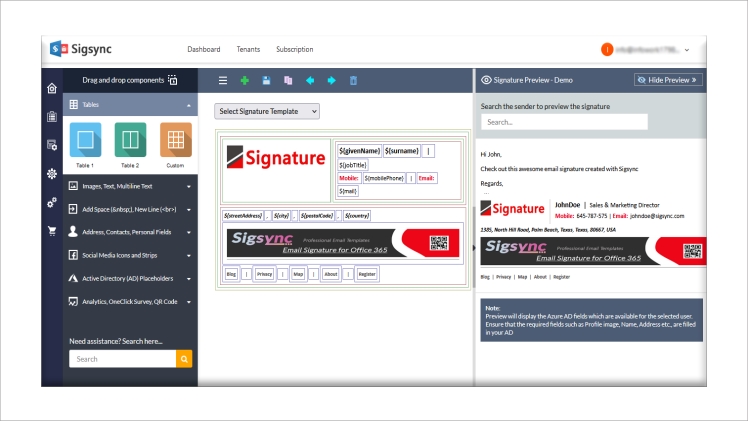Click the Hide Preview button
The image size is (748, 421).
point(668,80)
